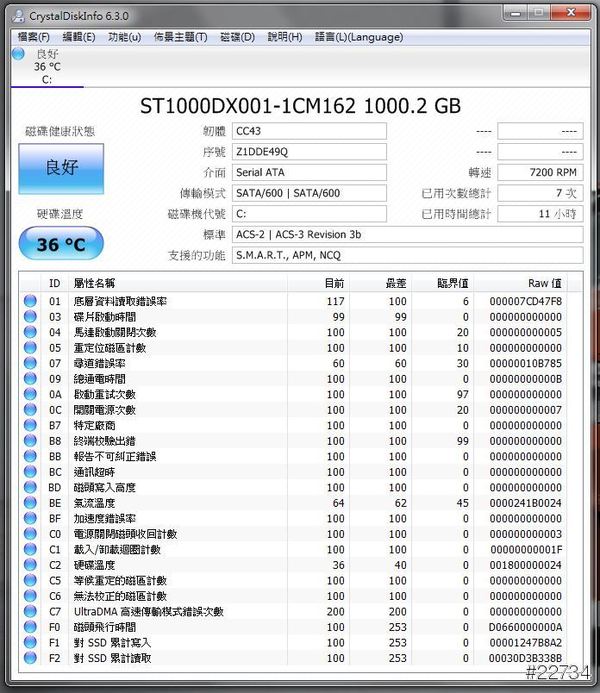
Task: Open the 說明(H) menu
Action: click(285, 37)
